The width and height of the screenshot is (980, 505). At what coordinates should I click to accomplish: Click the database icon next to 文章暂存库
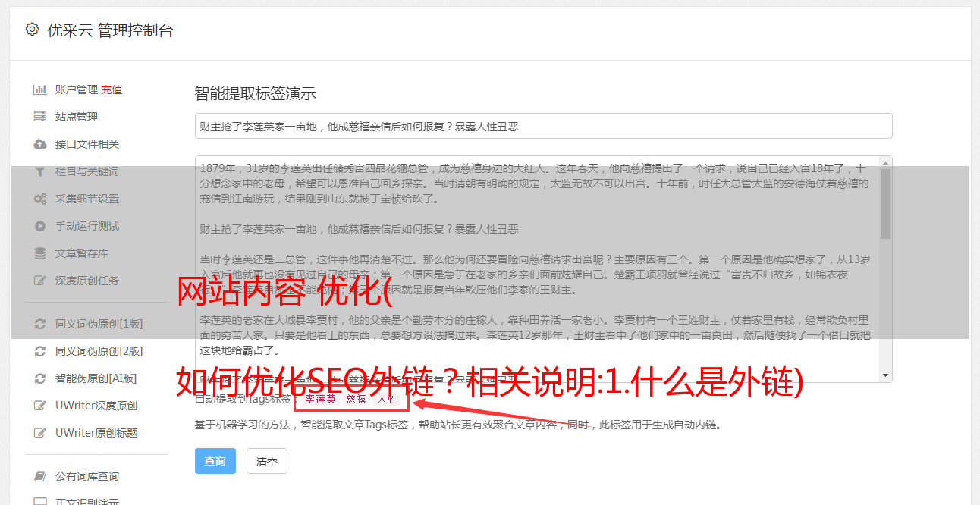tap(40, 253)
